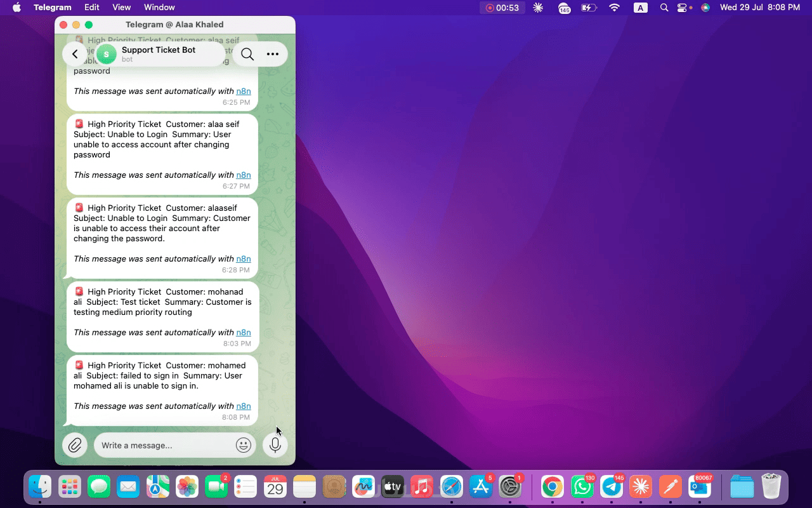Click the n8n link in 6:27 PM message

(244, 175)
